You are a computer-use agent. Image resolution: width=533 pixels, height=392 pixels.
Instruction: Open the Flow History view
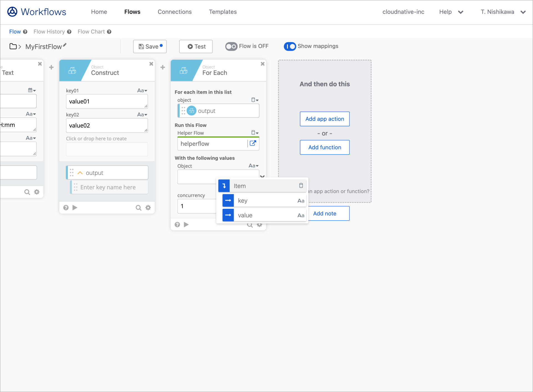pos(49,31)
